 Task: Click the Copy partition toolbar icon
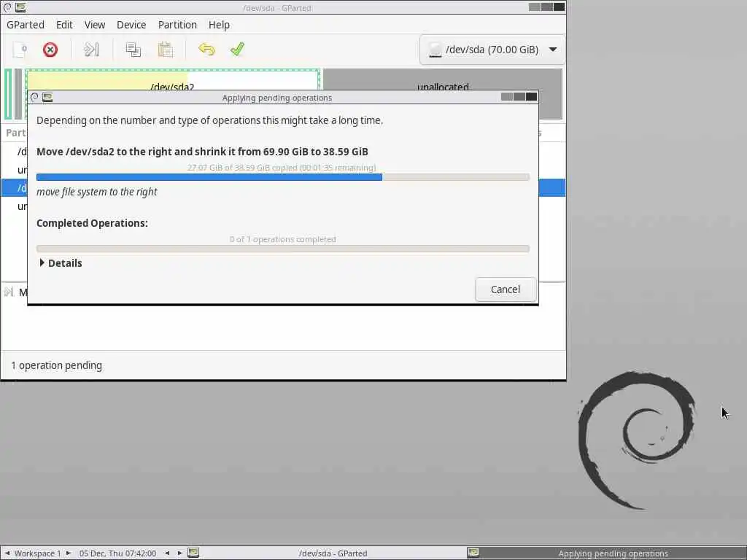pos(133,50)
